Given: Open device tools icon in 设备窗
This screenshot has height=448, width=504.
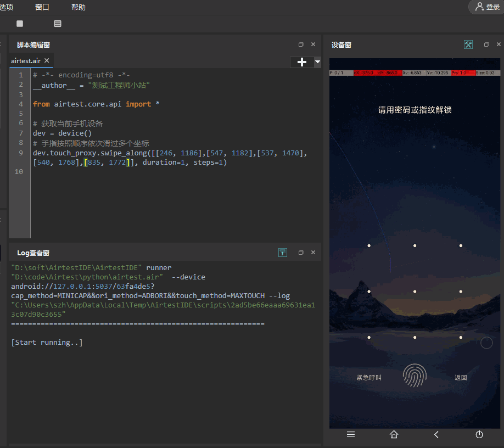Looking at the screenshot, I should click(468, 44).
